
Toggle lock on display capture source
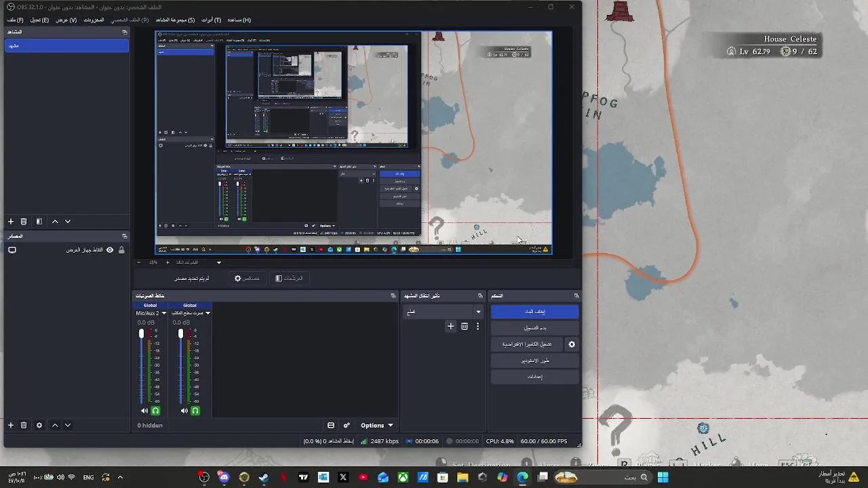(x=121, y=250)
